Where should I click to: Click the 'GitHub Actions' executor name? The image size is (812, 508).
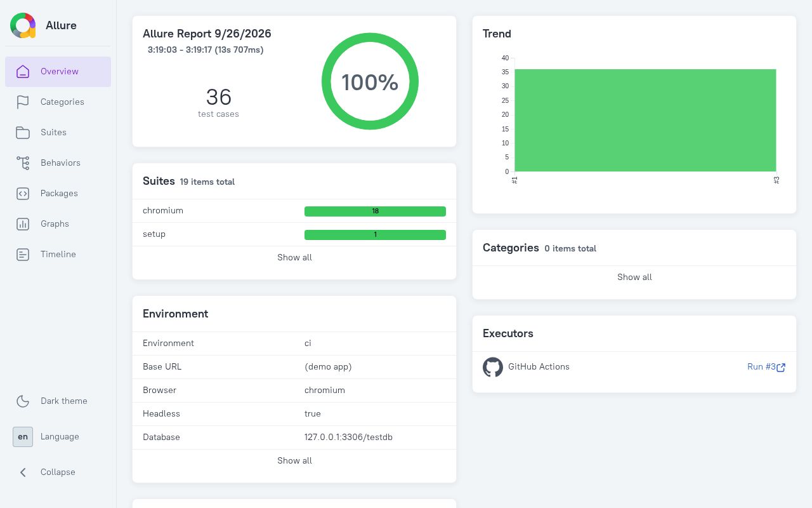(539, 367)
